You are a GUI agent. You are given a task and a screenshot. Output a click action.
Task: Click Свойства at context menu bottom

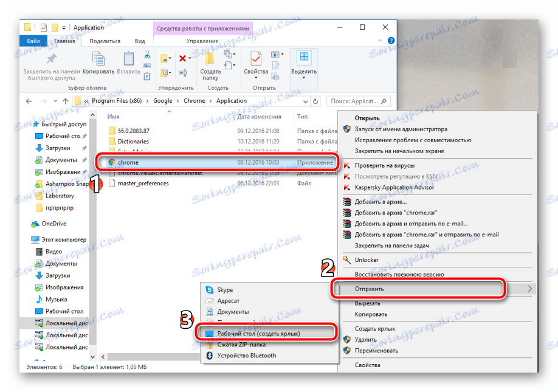[437, 365]
